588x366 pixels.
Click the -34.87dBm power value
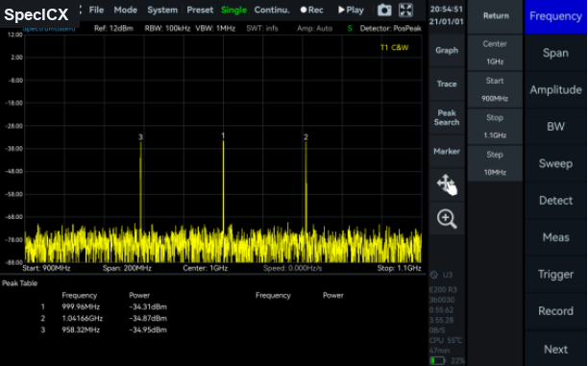pos(148,319)
